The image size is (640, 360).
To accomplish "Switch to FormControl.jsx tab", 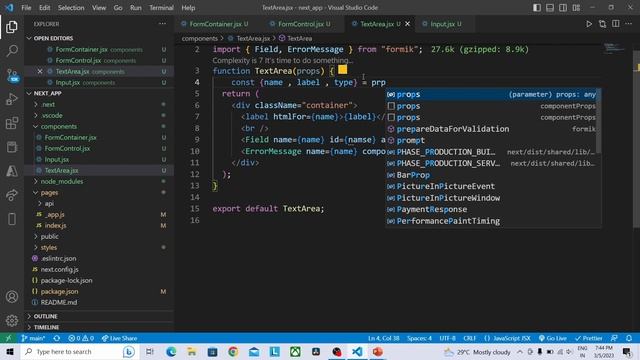I will 304,24.
